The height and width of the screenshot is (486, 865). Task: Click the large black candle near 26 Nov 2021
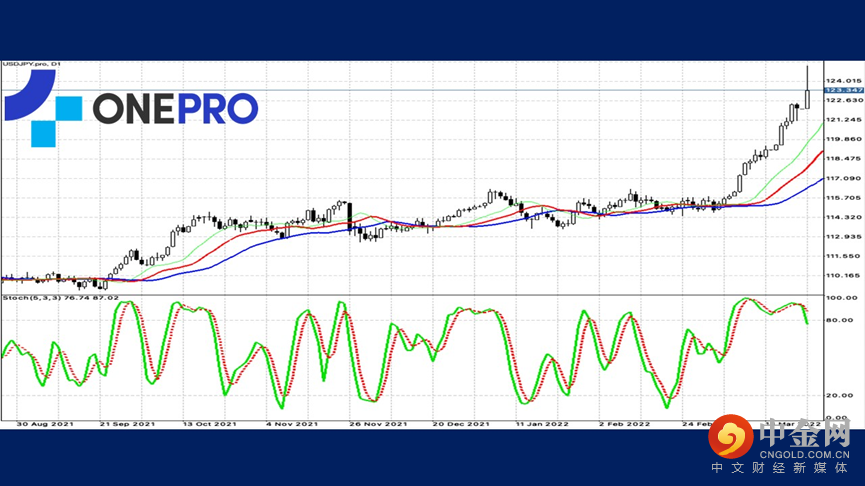tap(350, 217)
